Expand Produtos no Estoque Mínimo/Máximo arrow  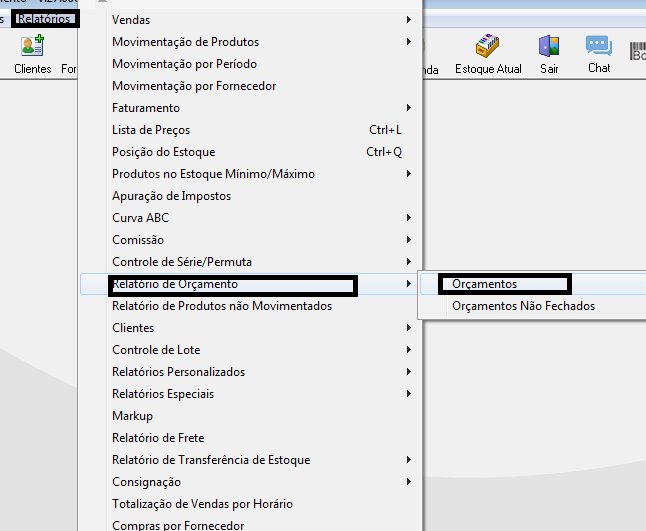point(409,173)
